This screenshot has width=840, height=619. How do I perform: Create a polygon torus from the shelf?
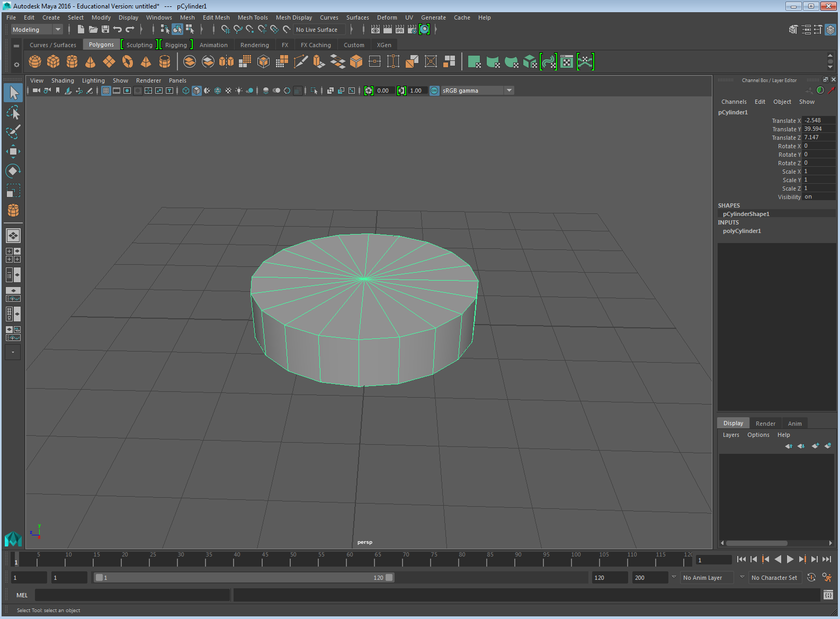128,62
